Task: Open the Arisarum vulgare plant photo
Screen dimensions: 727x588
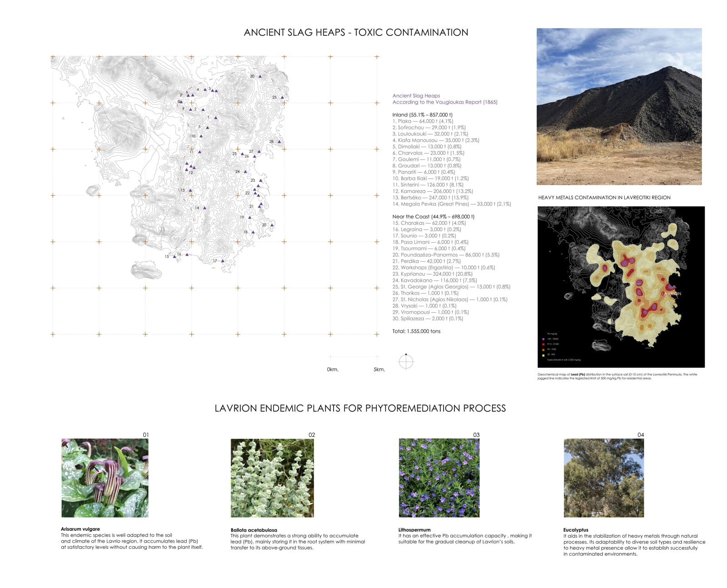Action: (x=105, y=478)
